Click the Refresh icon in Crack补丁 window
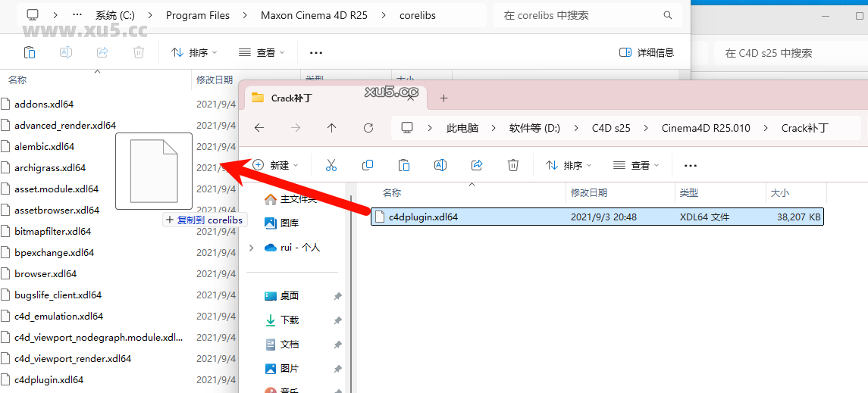Screen dimensions: 868x393 [368, 128]
